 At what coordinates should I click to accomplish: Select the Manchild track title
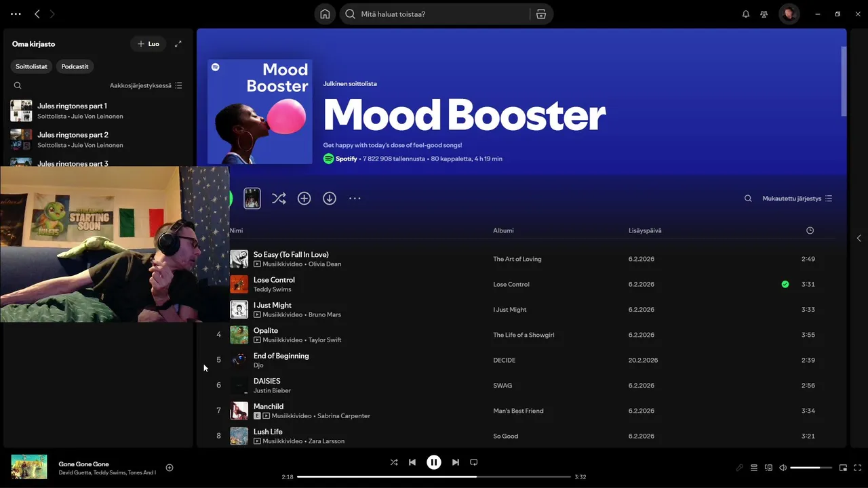tap(269, 407)
